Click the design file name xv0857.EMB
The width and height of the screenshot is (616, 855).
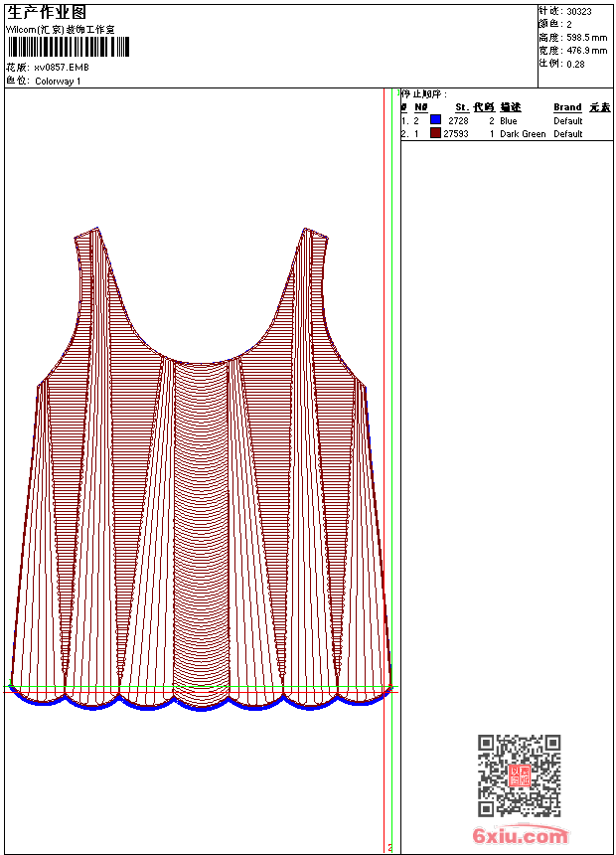click(x=62, y=68)
